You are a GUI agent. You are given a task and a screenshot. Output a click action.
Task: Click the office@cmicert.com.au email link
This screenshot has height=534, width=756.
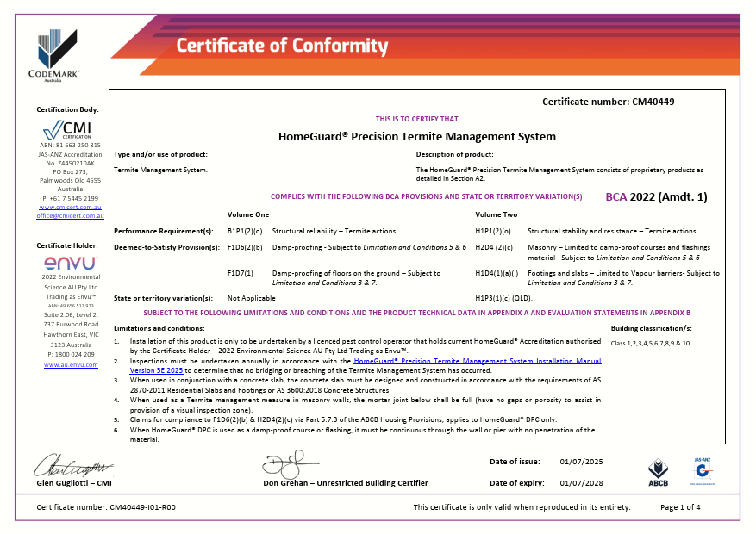pos(71,216)
